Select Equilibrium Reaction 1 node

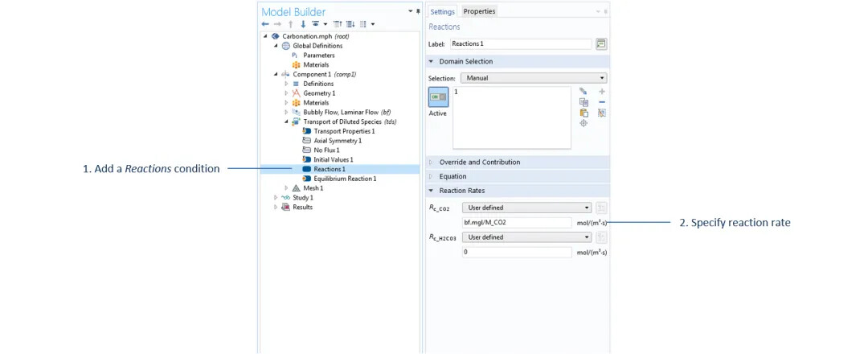pyautogui.click(x=345, y=179)
